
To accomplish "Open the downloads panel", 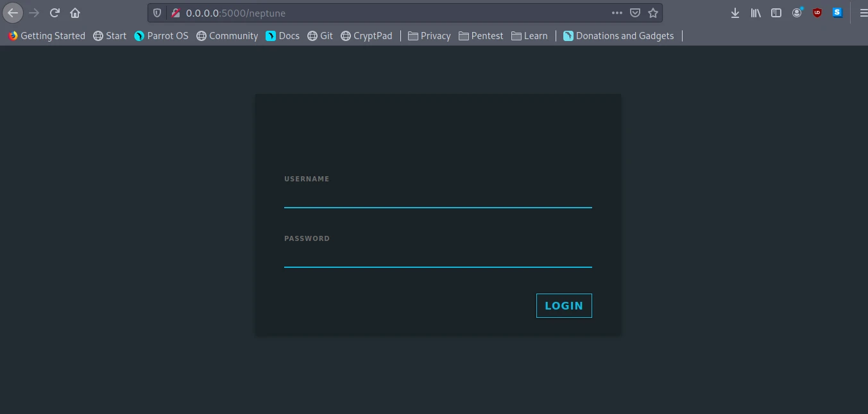I will [x=735, y=13].
